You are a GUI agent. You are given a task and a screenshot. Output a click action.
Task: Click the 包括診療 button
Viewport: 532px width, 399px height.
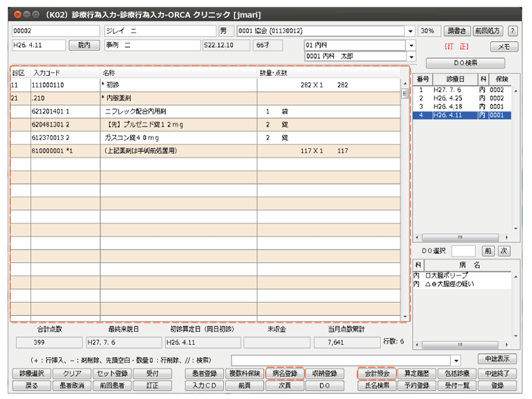(x=457, y=373)
